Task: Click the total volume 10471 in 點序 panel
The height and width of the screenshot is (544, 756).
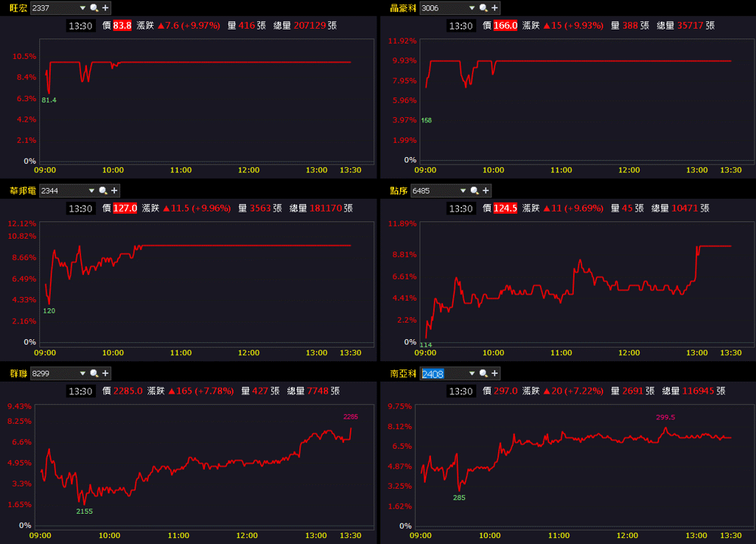Action: [685, 209]
